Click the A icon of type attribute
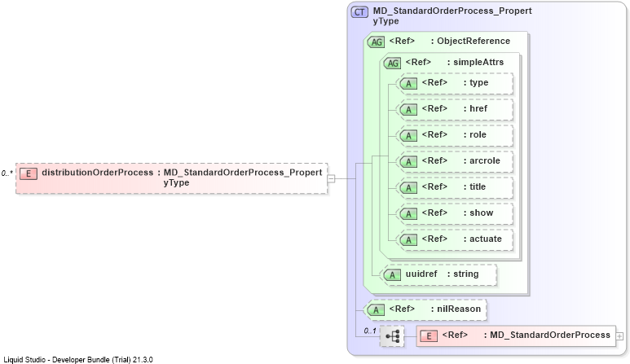The width and height of the screenshot is (630, 364). [408, 84]
